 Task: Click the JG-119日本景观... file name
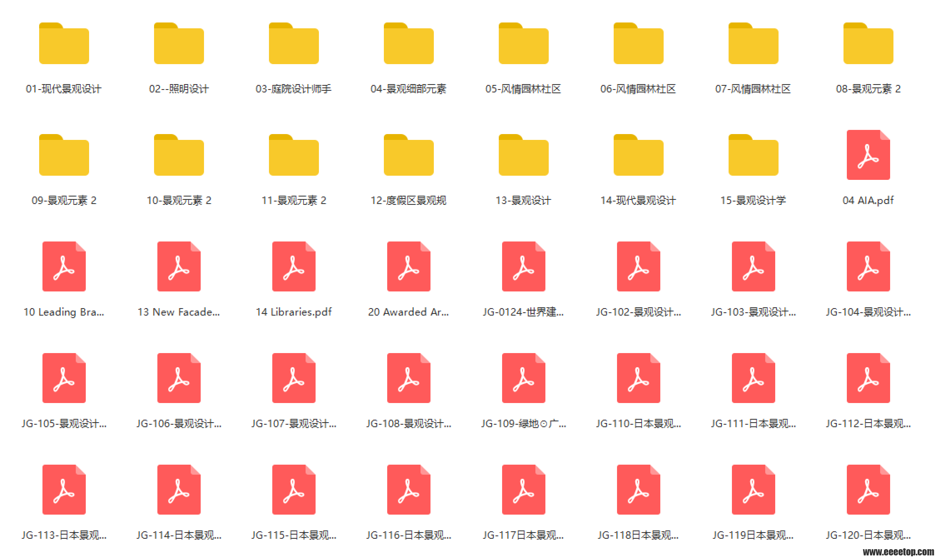click(x=753, y=535)
